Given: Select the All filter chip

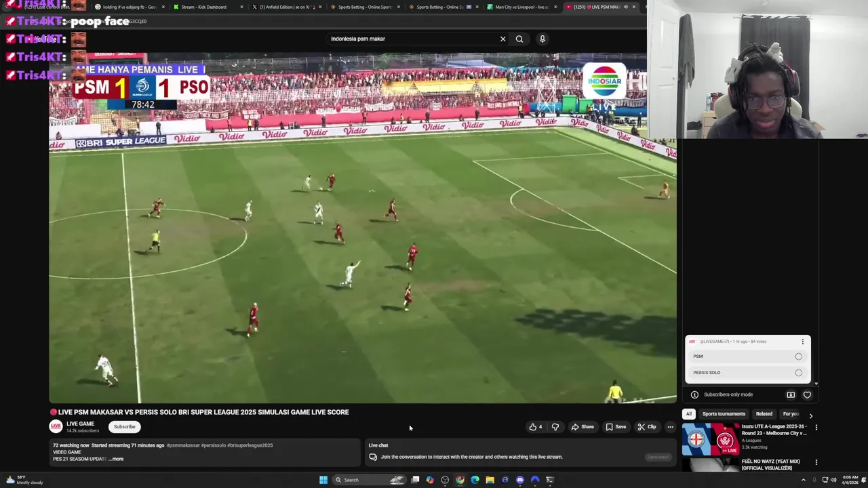Looking at the screenshot, I should (688, 413).
